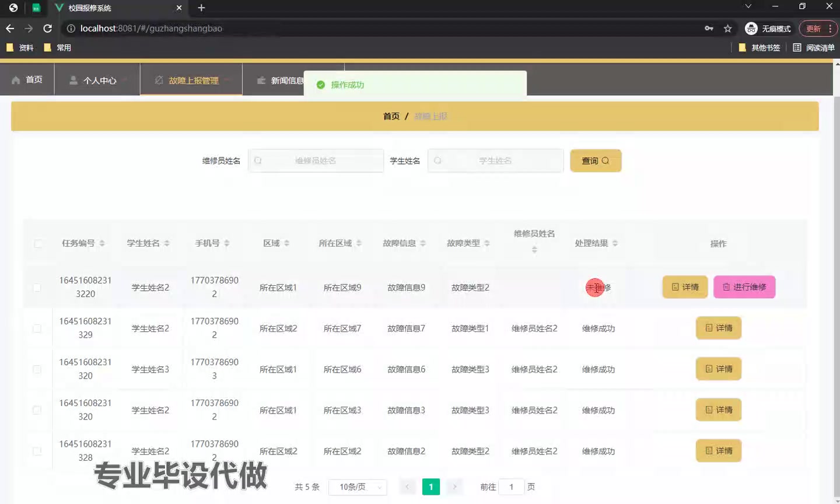This screenshot has height=504, width=840.
Task: Open Chrome three-dot menu
Action: point(830,29)
